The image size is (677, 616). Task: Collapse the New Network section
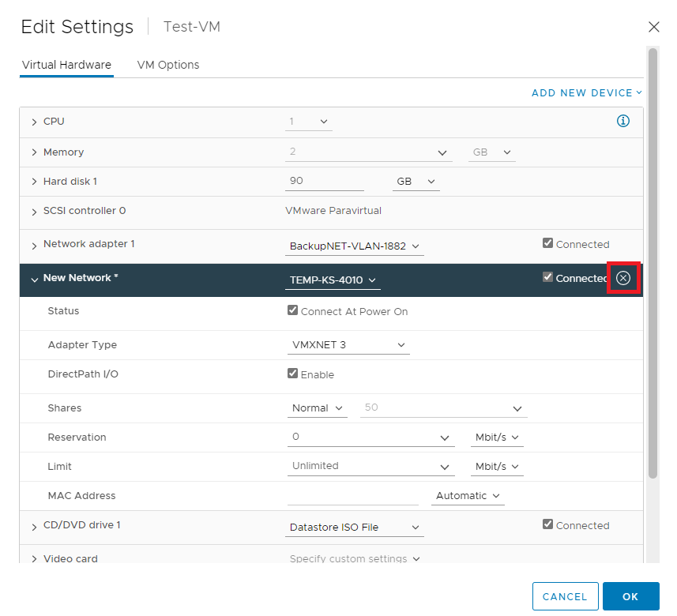click(x=34, y=280)
